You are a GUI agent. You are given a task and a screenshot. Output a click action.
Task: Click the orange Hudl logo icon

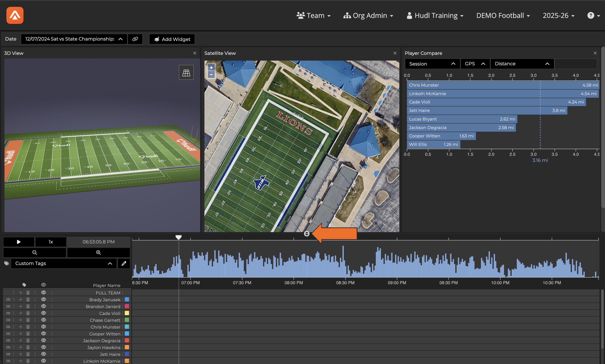15,15
